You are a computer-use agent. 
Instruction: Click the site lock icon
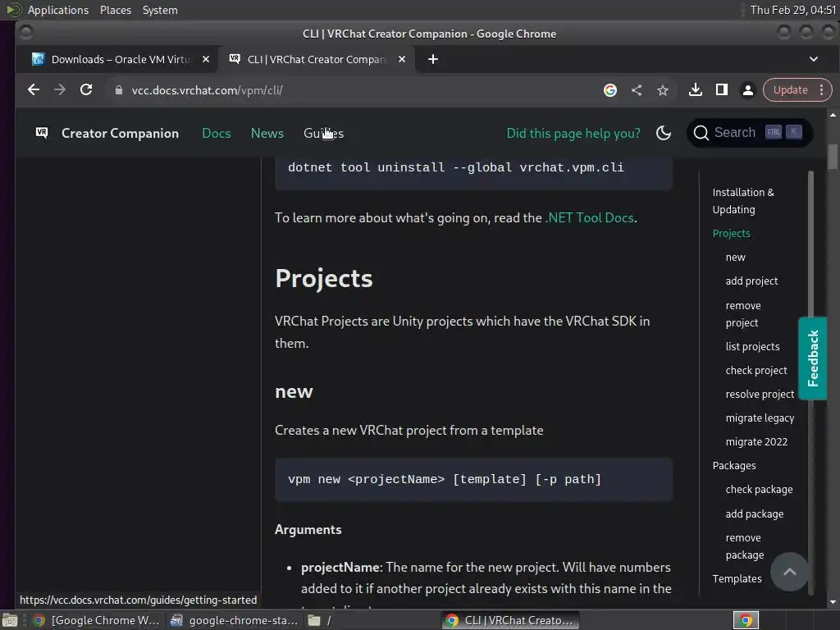(118, 90)
